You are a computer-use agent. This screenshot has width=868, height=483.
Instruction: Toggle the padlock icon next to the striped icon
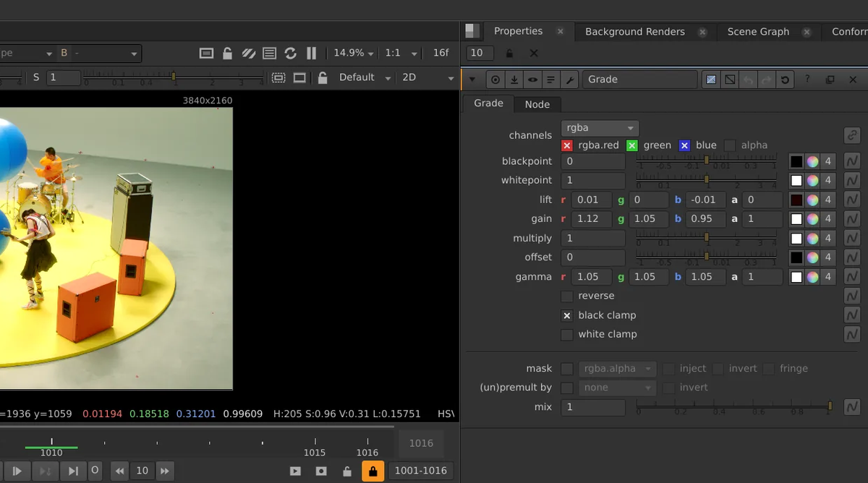227,54
